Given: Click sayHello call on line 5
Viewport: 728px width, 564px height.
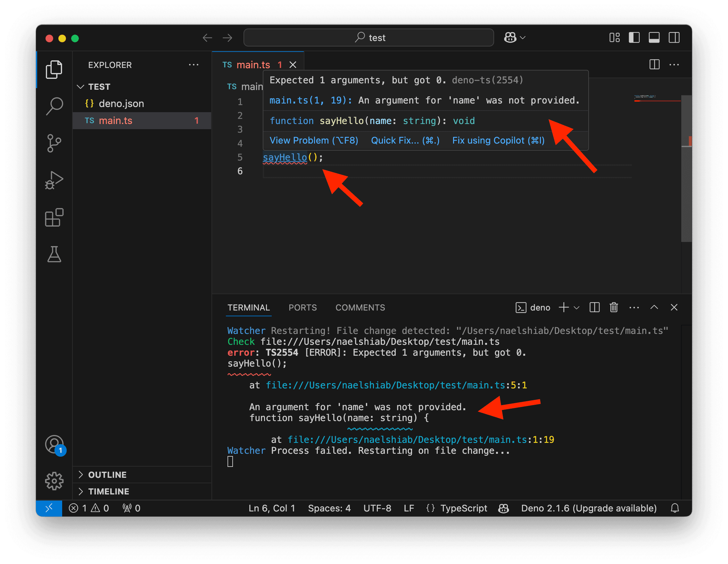Looking at the screenshot, I should [285, 157].
